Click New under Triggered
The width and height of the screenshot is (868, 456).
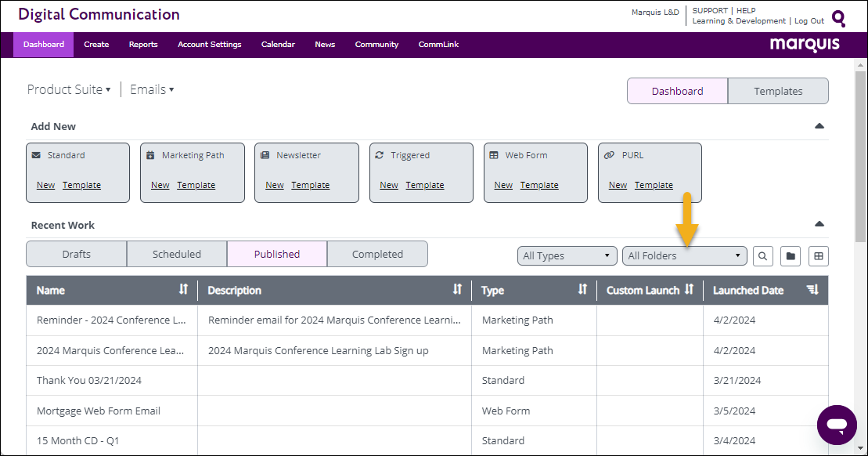pos(389,185)
